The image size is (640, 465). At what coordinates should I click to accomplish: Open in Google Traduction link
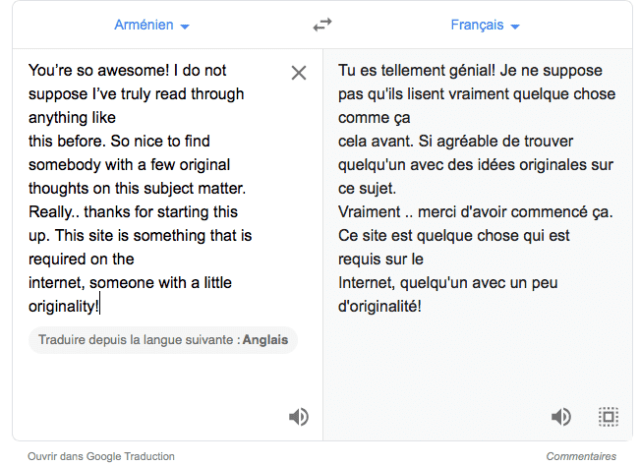point(101,456)
